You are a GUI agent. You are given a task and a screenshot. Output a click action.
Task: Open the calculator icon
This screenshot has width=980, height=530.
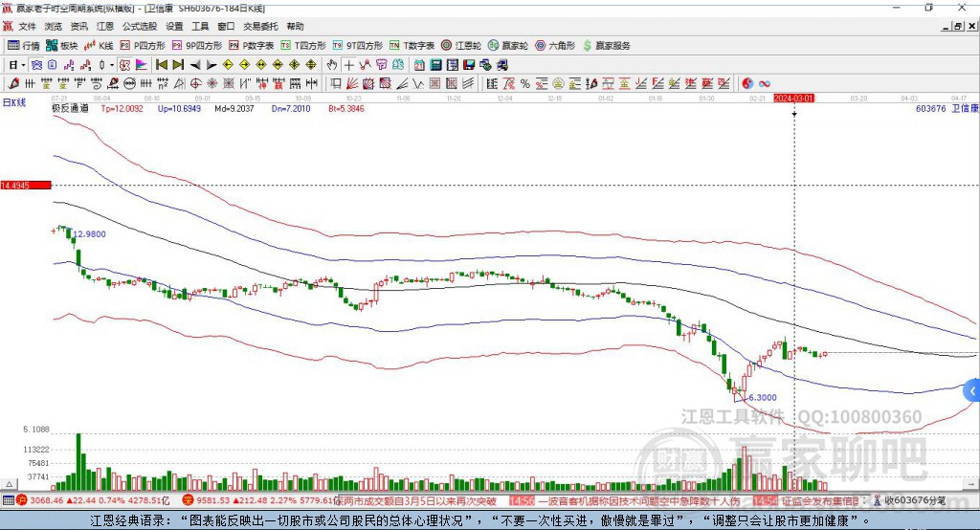point(435,65)
